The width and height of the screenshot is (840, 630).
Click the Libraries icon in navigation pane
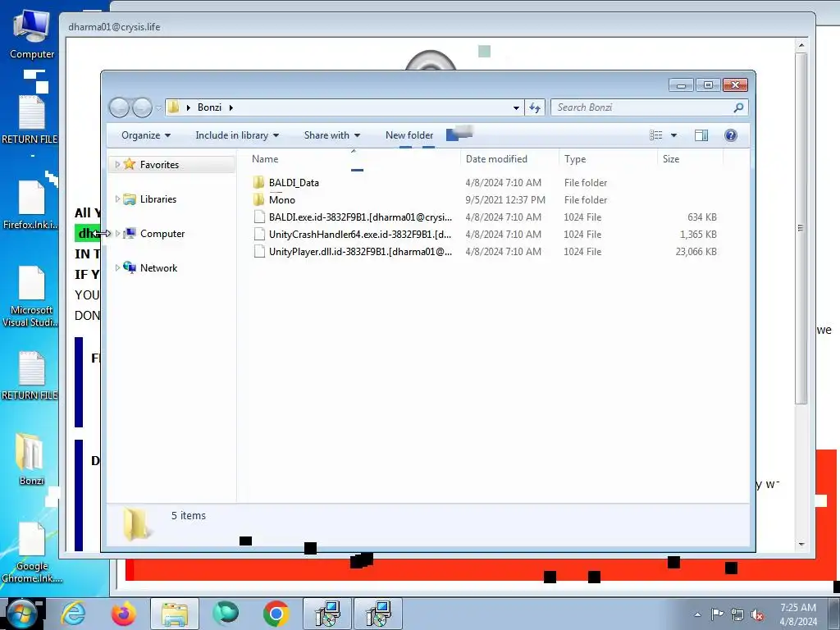[129, 199]
